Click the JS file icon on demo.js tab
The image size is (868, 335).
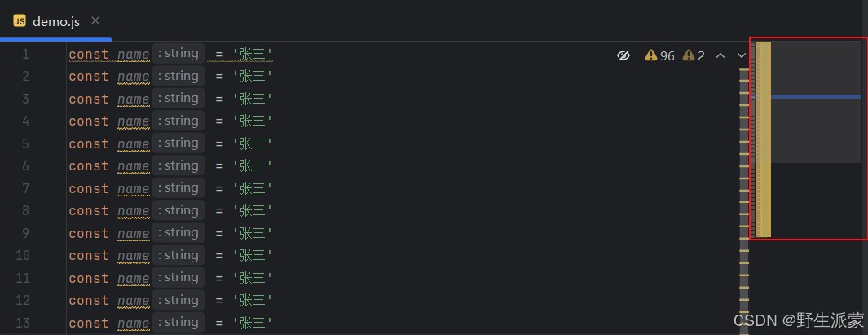(x=20, y=21)
